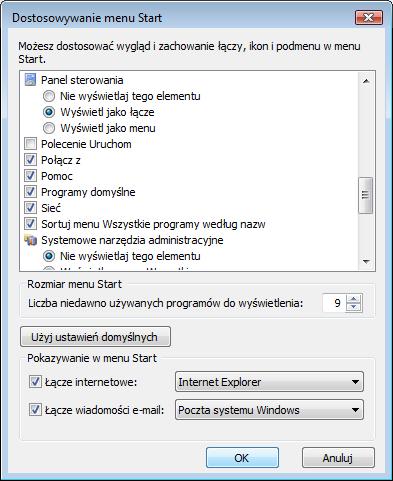The width and height of the screenshot is (393, 481).
Task: Open the Poczta systemu Windows dropdown
Action: pyautogui.click(x=269, y=410)
